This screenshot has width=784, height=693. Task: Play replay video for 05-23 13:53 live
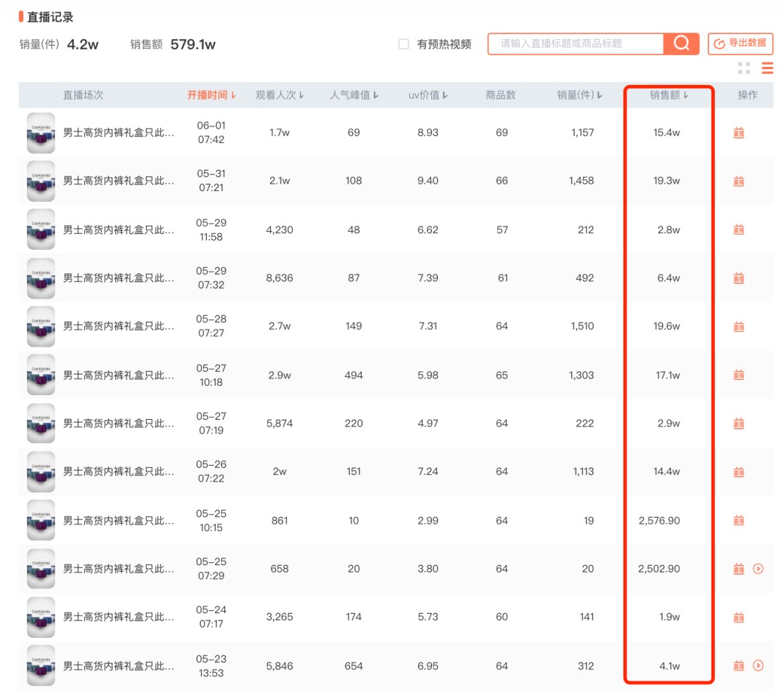click(x=758, y=665)
